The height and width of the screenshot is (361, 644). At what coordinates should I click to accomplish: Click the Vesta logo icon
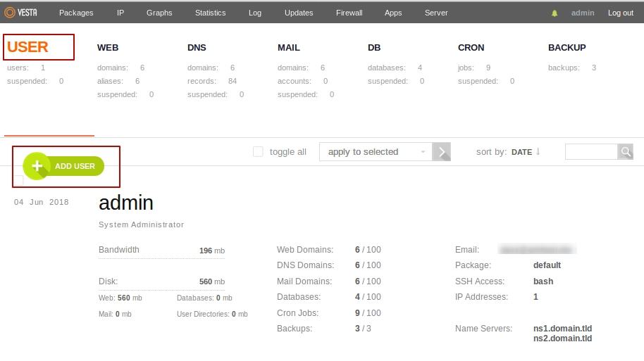pyautogui.click(x=11, y=13)
